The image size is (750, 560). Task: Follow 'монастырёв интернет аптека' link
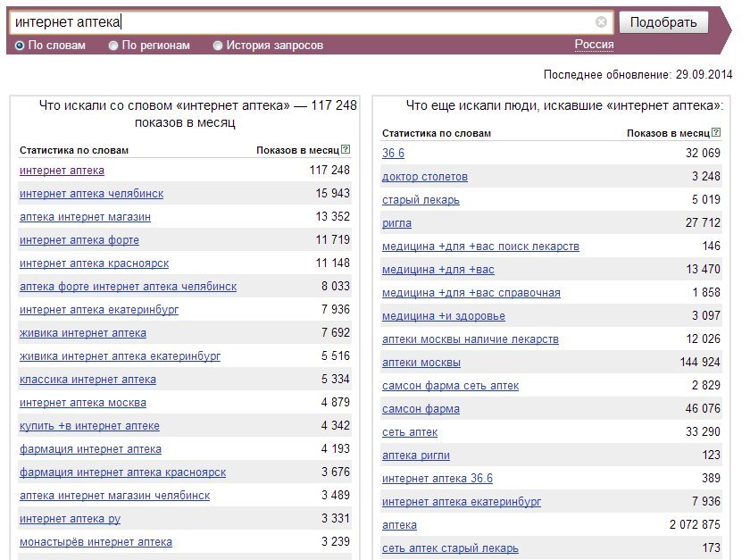click(96, 542)
